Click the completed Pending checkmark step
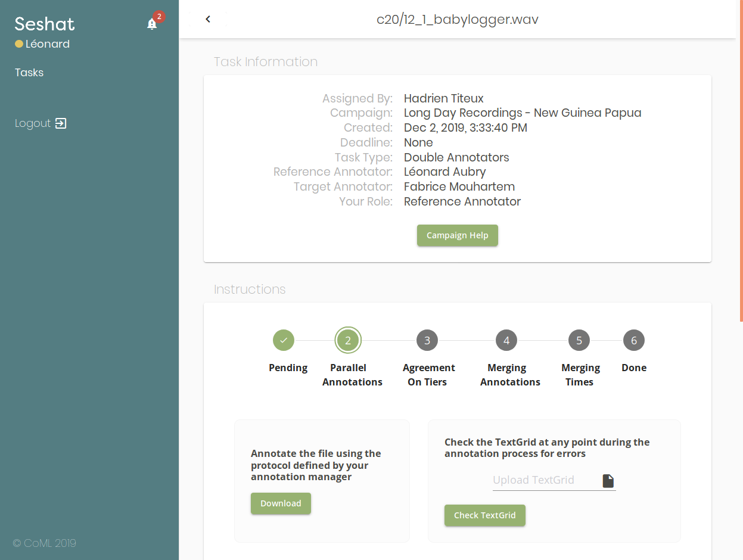The width and height of the screenshot is (743, 560). click(x=284, y=340)
